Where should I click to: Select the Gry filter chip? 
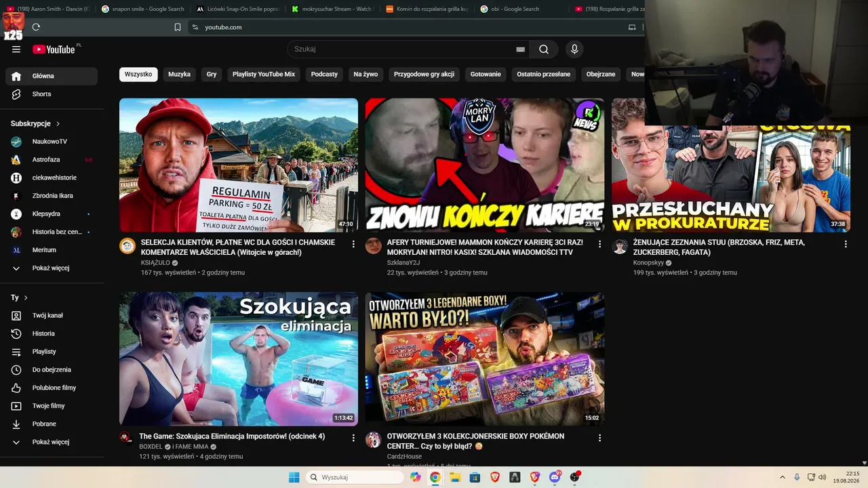click(x=212, y=74)
